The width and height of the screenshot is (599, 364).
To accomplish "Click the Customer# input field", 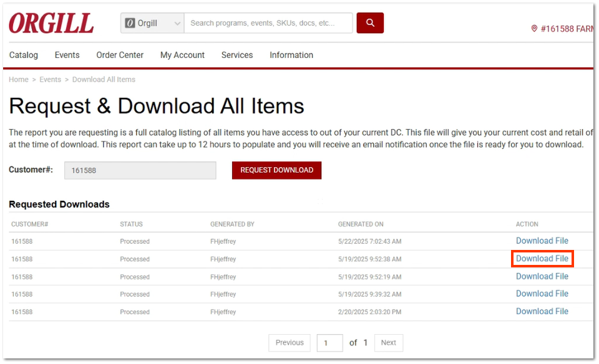I will 140,170.
